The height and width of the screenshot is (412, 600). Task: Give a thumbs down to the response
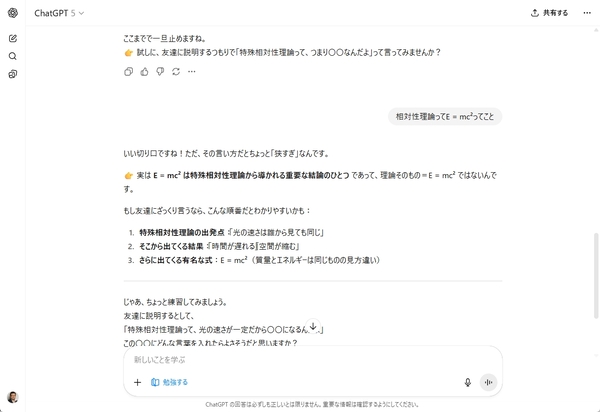[160, 72]
